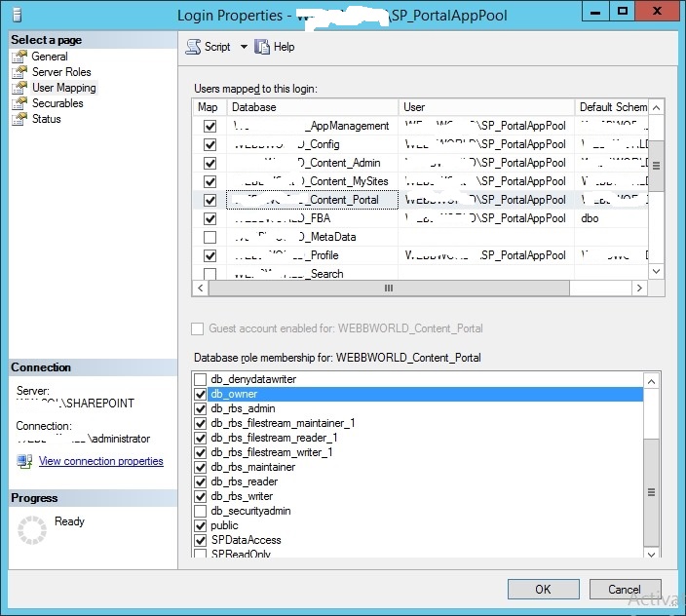The width and height of the screenshot is (686, 616).
Task: Check the Map box for the MetaData database
Action: point(210,237)
